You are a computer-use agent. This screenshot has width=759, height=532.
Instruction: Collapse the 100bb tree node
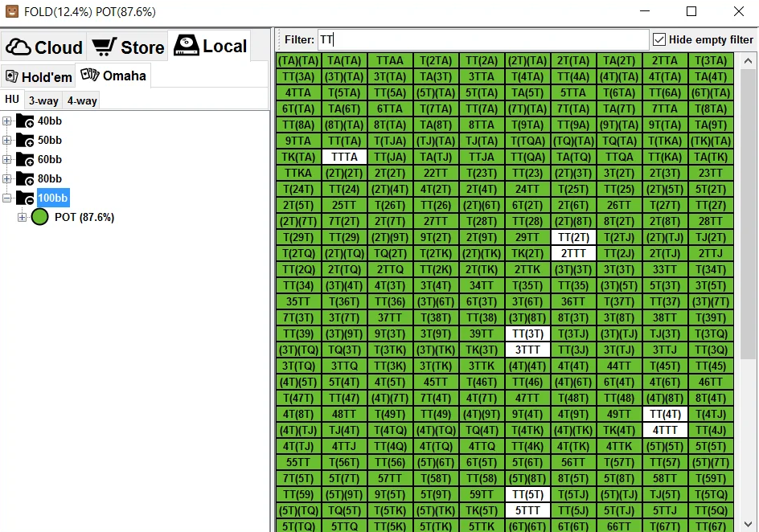point(6,198)
